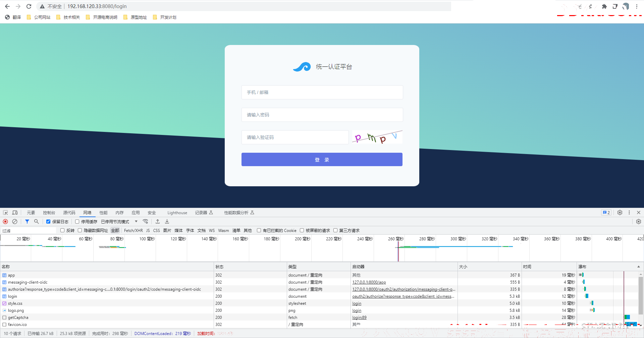Click the profile avatar icon
The image size is (644, 338).
click(x=626, y=6)
